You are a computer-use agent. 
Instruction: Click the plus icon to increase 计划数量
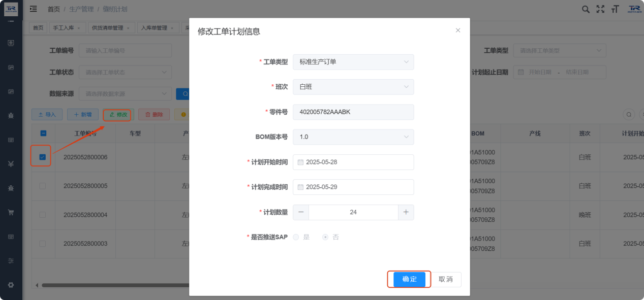click(406, 212)
